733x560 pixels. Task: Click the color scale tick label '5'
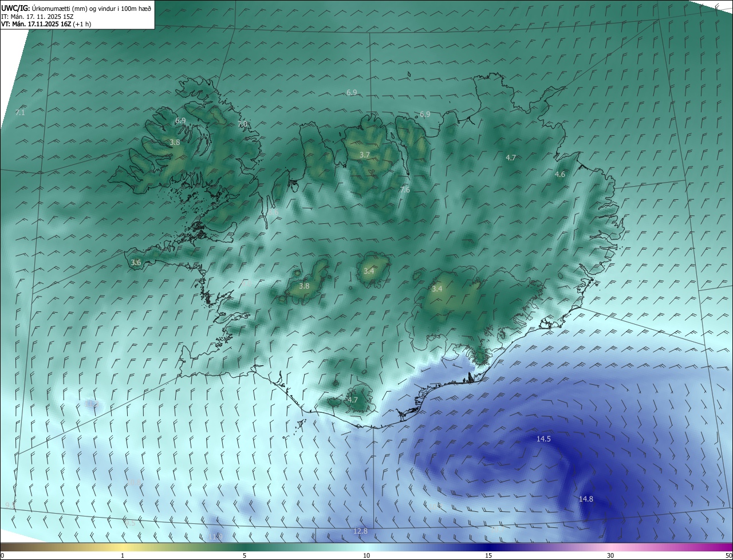pyautogui.click(x=245, y=555)
